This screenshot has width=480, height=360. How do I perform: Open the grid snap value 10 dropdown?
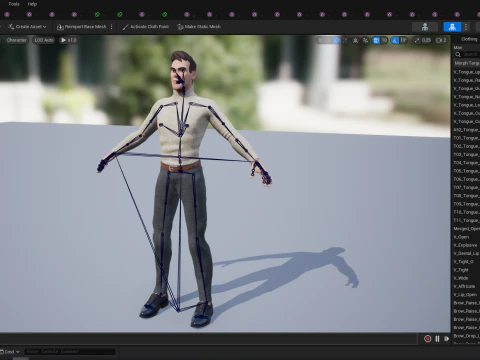pos(384,40)
